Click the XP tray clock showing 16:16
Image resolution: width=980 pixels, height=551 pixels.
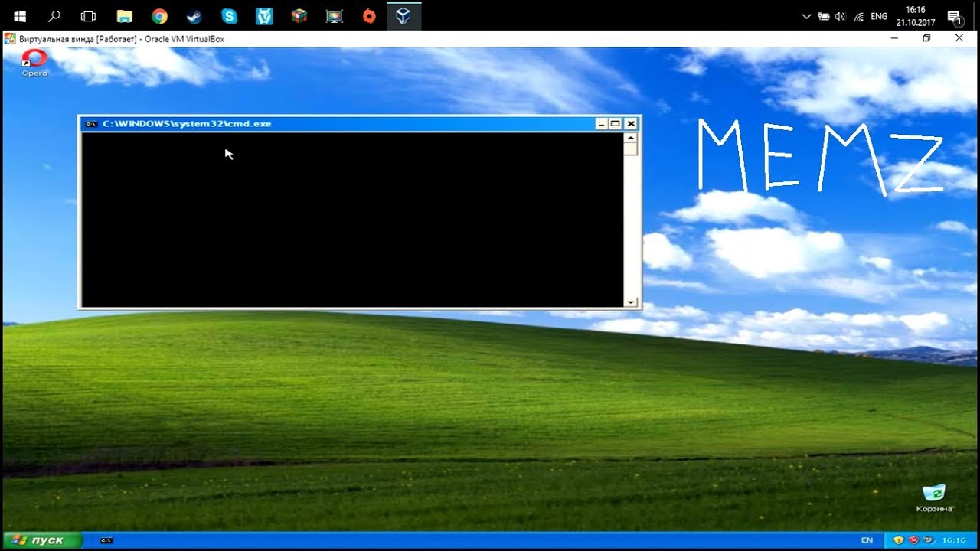pos(954,540)
